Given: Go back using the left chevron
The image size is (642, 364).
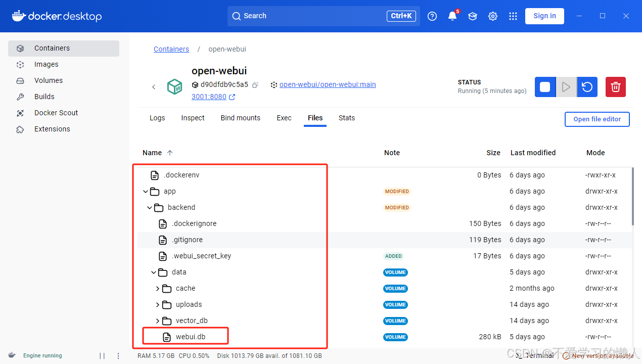Looking at the screenshot, I should [154, 87].
